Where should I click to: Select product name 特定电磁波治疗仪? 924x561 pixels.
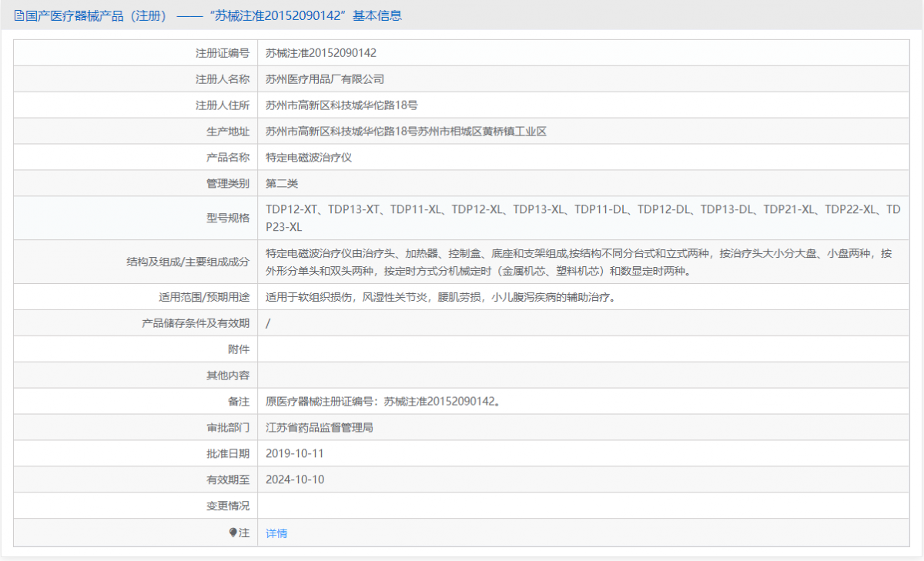pos(309,158)
